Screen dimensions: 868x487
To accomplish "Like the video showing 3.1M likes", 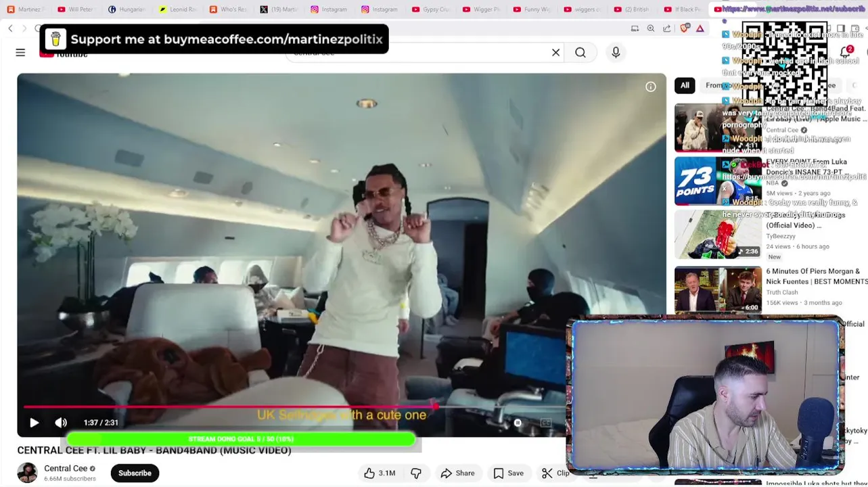I will 379,473.
